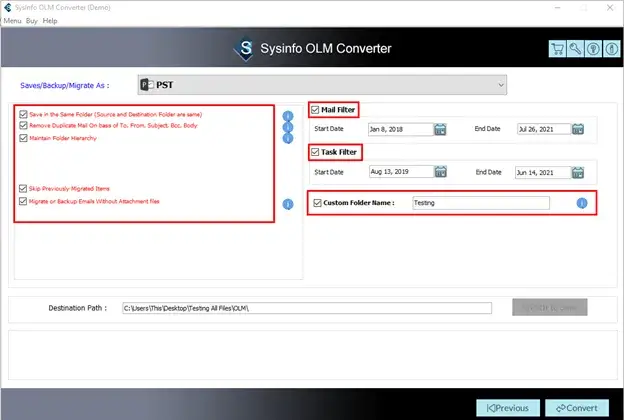Click Task Filter End Date field Jun 14, 2021
624x420 pixels.
(543, 172)
